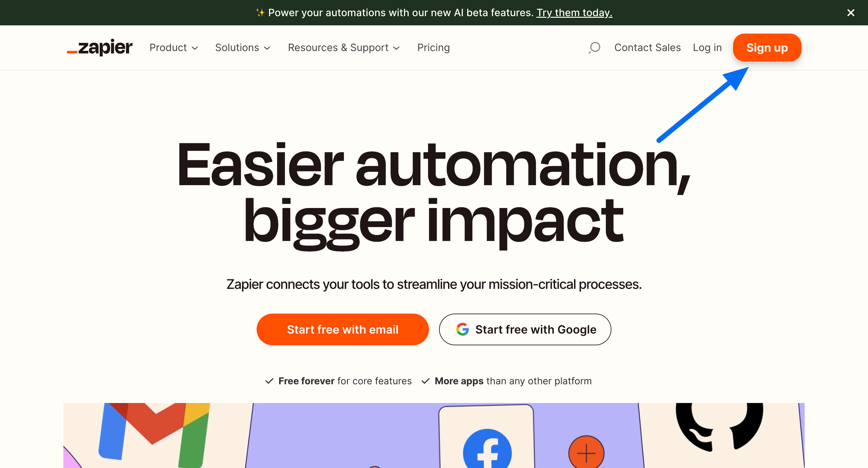Expand the Product dropdown menu
This screenshot has width=868, height=468.
[x=173, y=47]
